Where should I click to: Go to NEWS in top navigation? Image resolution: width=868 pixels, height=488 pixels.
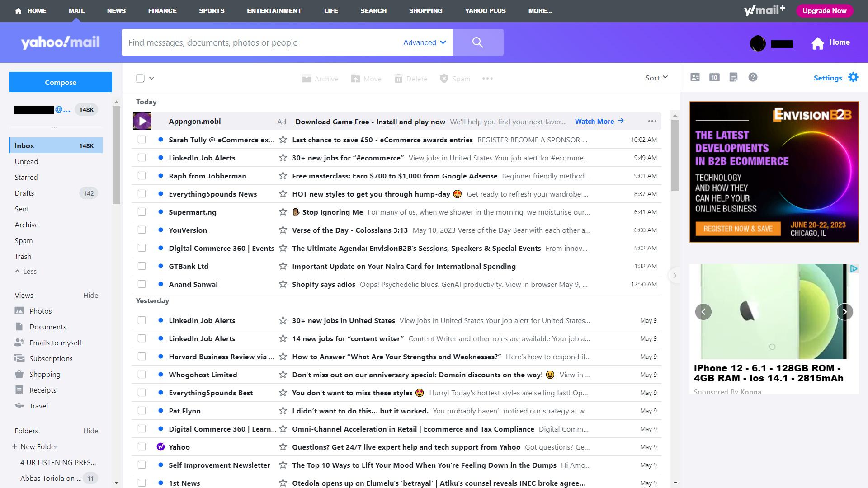116,11
